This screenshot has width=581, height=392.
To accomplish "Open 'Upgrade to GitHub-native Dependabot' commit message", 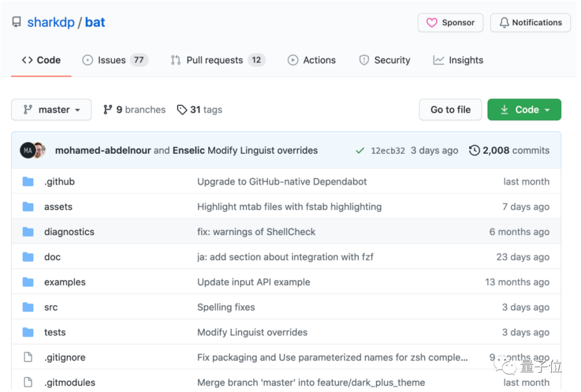I will coord(282,182).
